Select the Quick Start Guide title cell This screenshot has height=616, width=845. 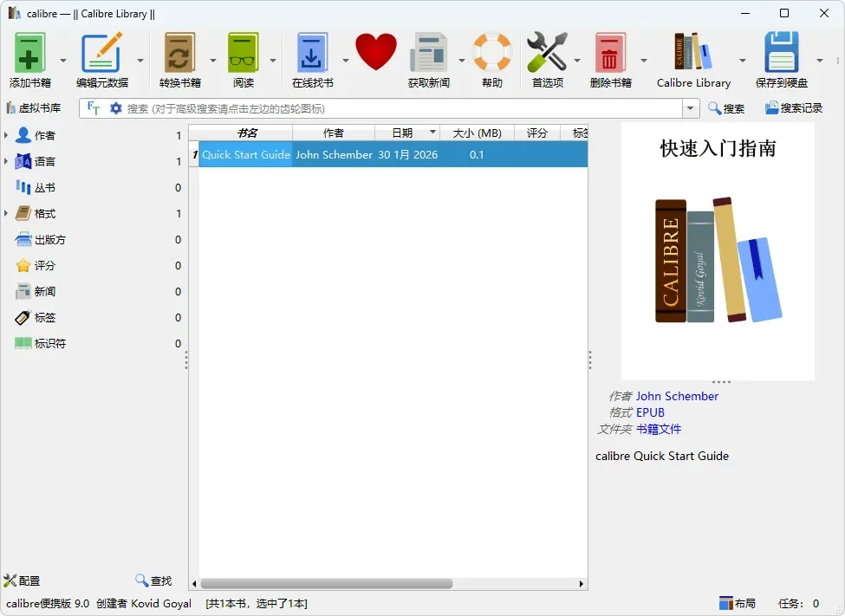point(246,155)
